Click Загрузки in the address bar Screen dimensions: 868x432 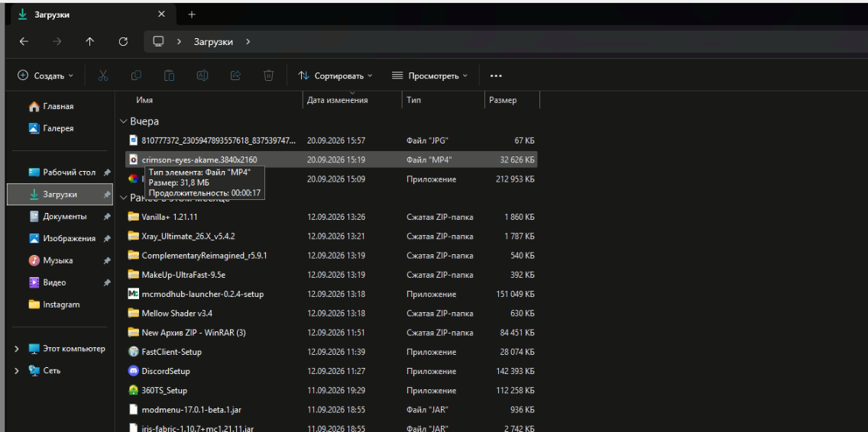pos(213,41)
